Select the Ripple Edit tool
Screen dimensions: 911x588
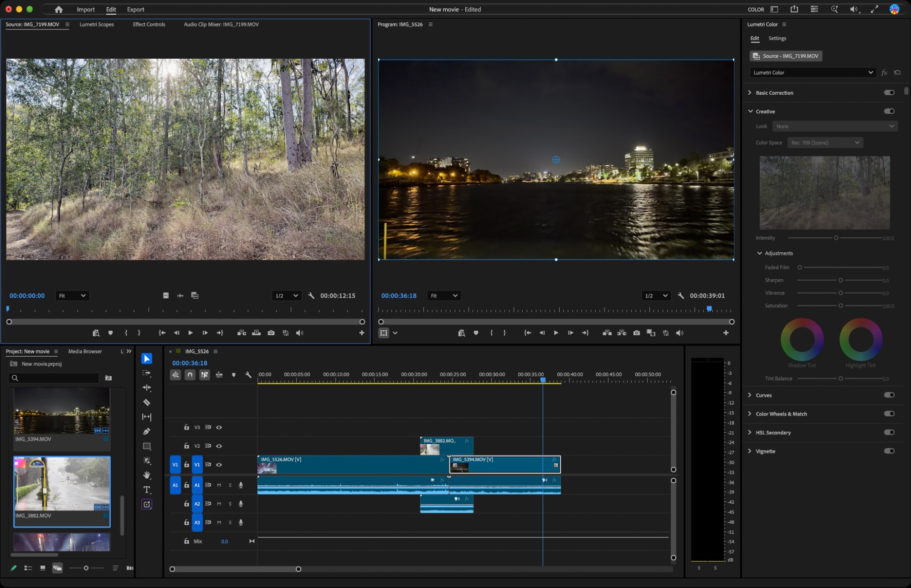coord(147,388)
